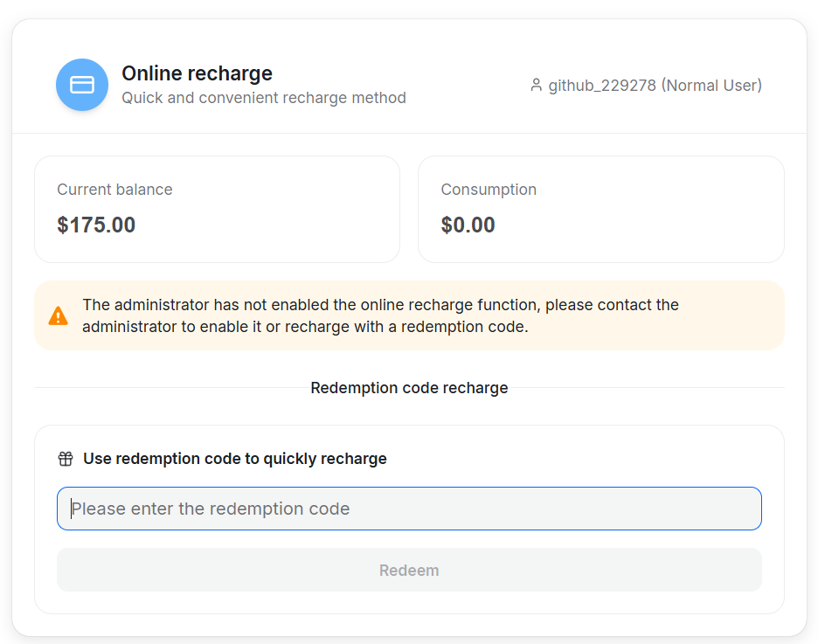818x644 pixels.
Task: Click the Quick and convenient recharge subtitle
Action: tap(264, 98)
